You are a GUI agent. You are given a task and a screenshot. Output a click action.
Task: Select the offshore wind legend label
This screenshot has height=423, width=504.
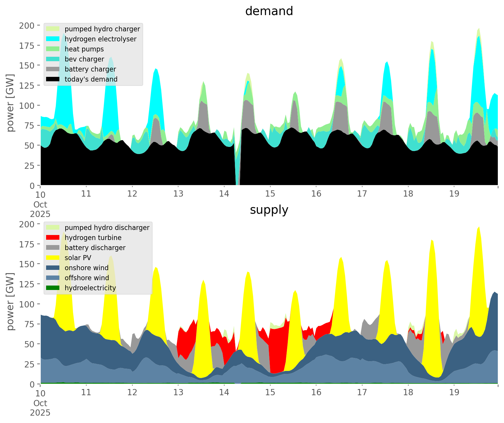click(x=87, y=278)
